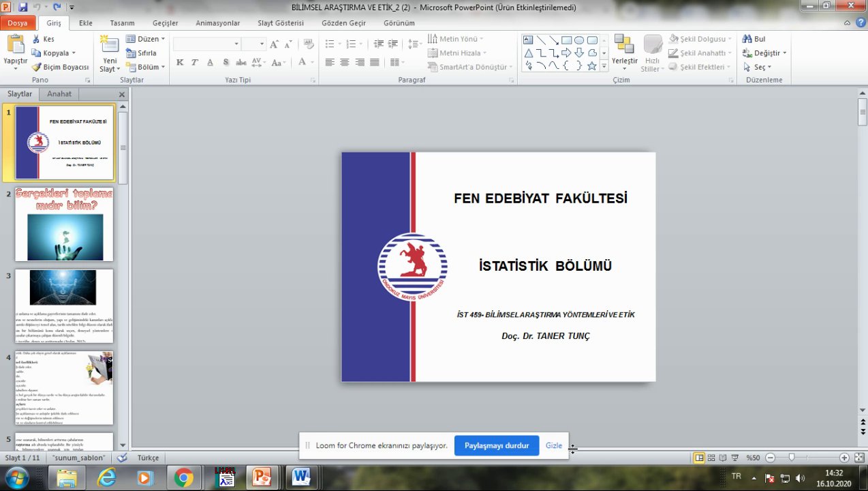Switch to the Ekle ribbon tab

(85, 23)
